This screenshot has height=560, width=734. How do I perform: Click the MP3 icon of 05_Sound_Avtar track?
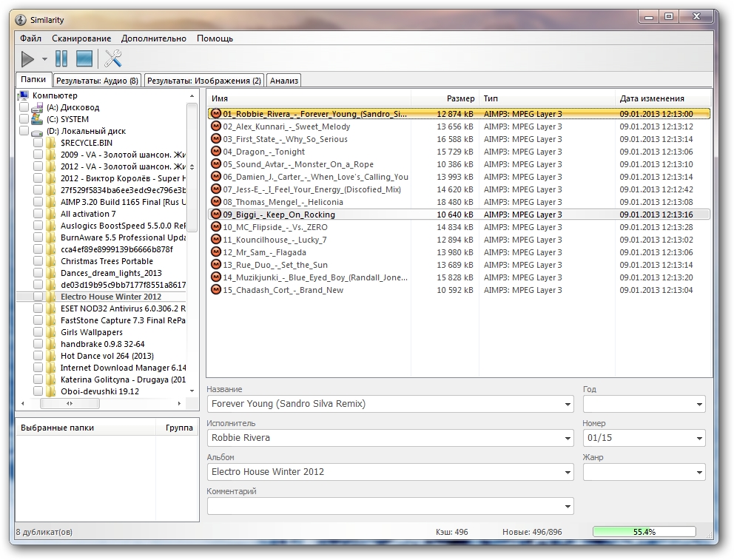tap(216, 164)
